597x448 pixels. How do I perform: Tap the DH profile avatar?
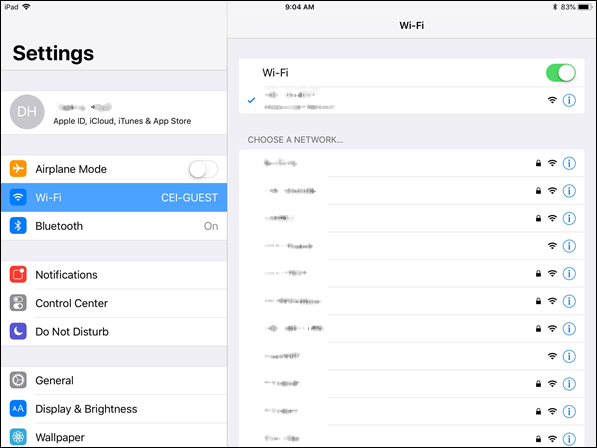pos(27,112)
